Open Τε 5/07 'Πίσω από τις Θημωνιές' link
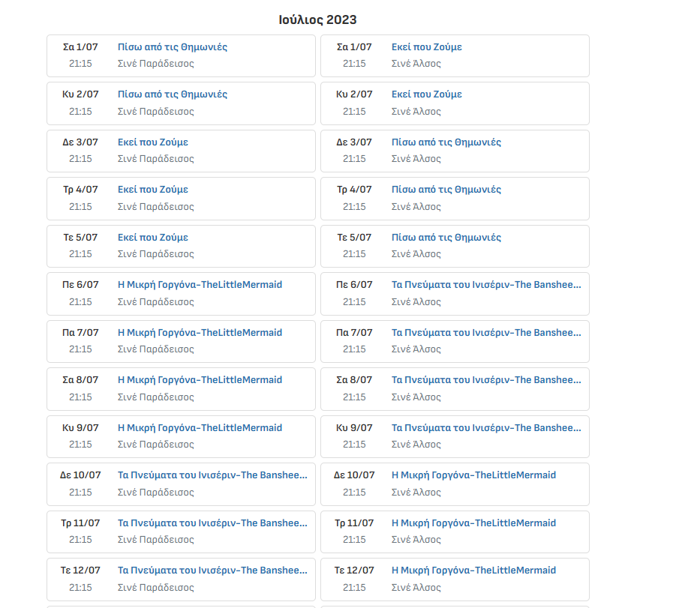700x608 pixels. click(x=446, y=238)
